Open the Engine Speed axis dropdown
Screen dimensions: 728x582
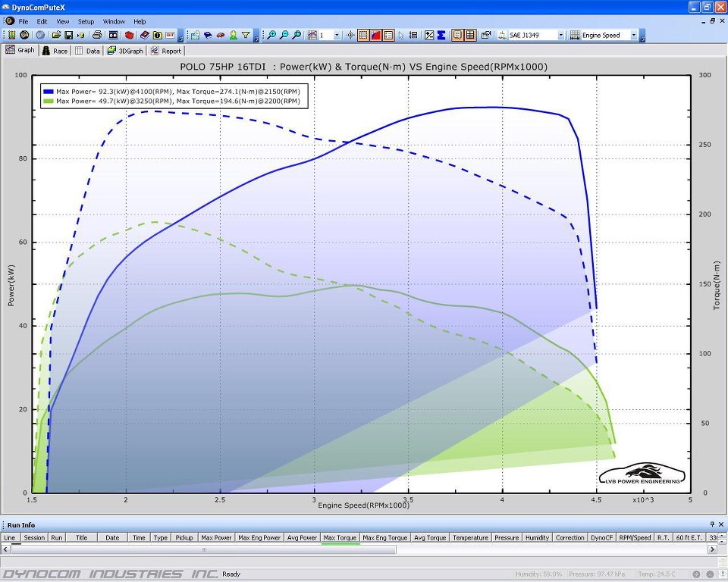coord(635,36)
